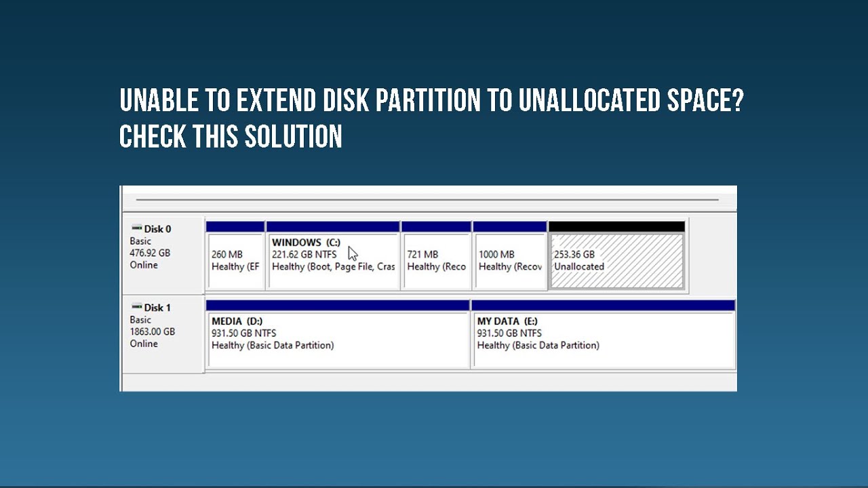Select the 253.36 GB Unallocated space

pos(617,256)
